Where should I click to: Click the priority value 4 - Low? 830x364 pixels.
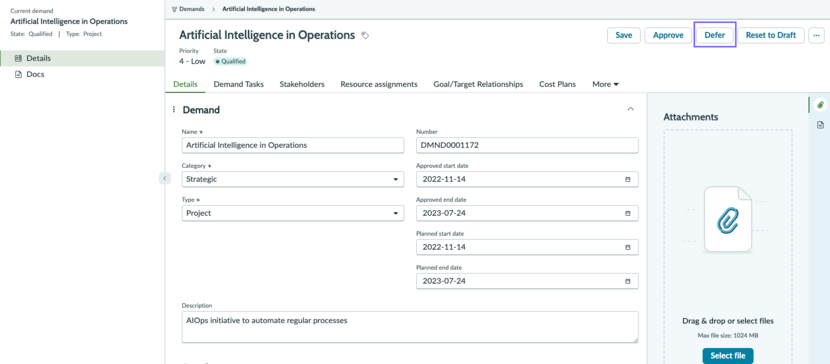tap(192, 61)
